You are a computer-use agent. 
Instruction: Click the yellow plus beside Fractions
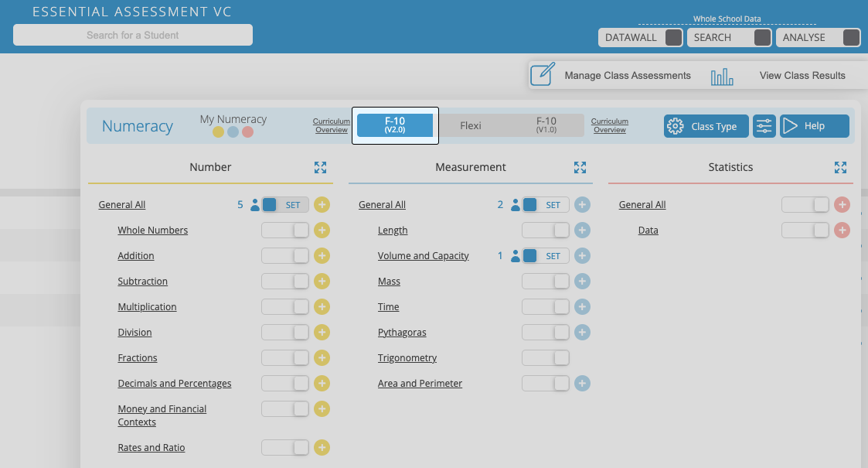(322, 357)
